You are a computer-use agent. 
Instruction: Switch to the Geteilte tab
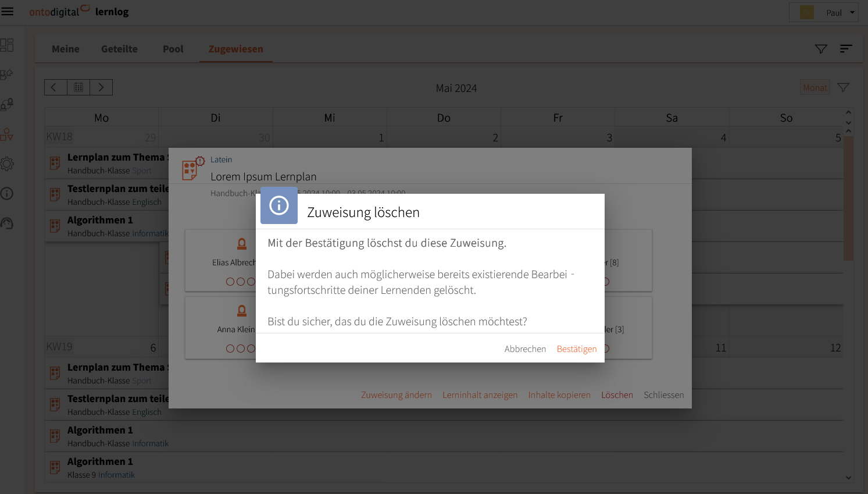tap(119, 49)
